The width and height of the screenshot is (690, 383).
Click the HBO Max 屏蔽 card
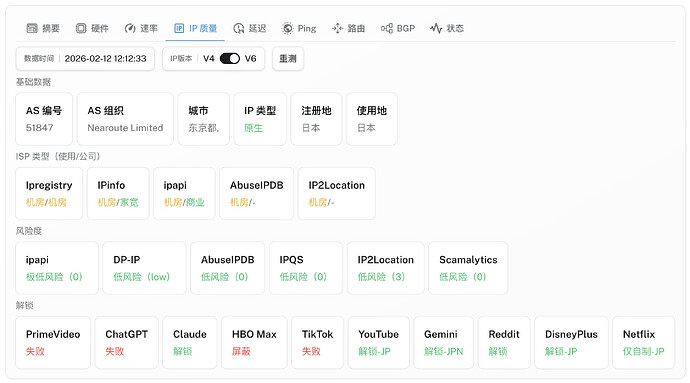coord(254,342)
